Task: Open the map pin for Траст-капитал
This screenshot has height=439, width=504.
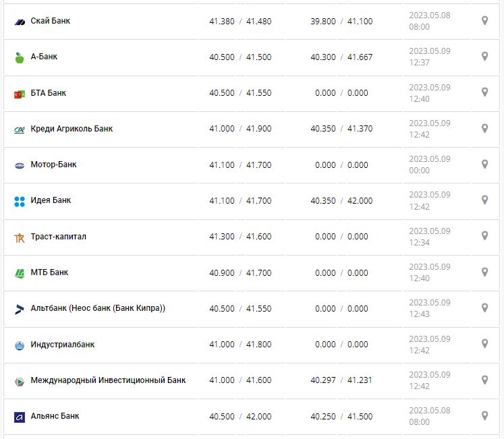Action: [x=484, y=236]
